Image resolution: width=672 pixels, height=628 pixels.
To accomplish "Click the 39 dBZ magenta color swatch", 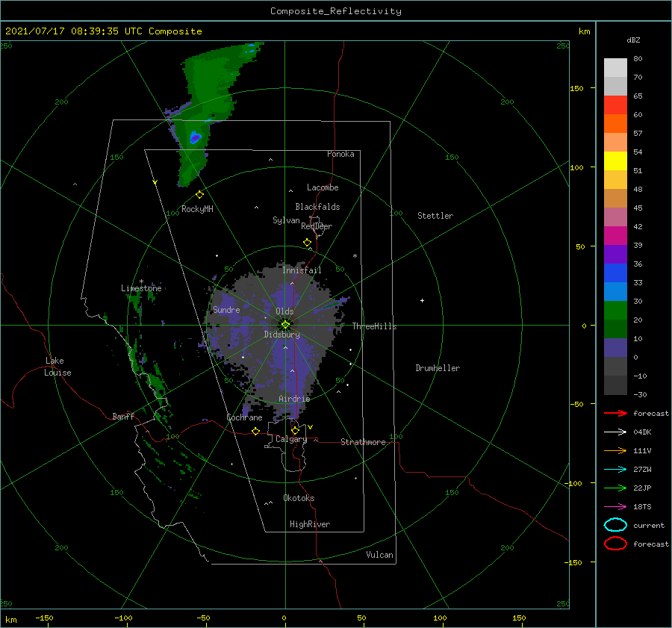I will click(615, 235).
